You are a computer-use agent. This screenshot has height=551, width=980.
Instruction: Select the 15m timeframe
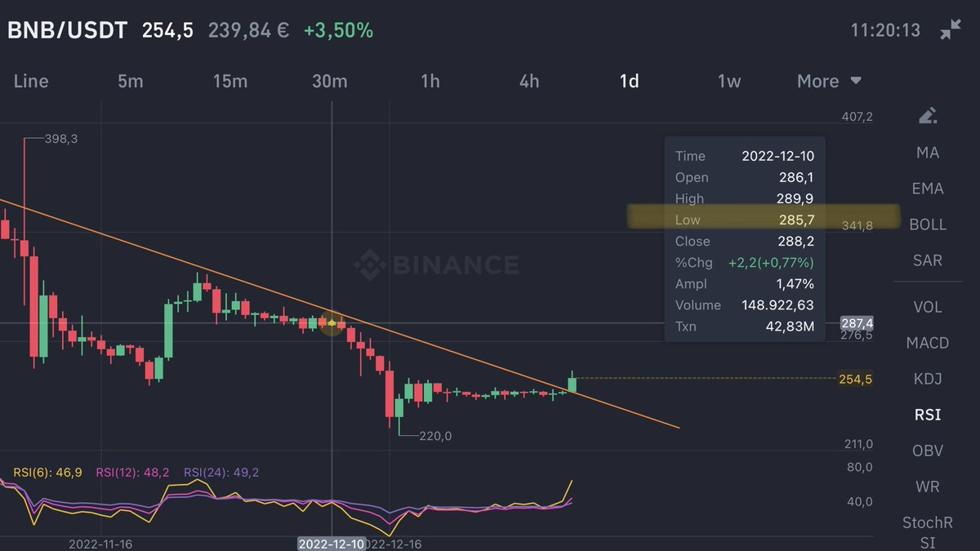click(229, 82)
